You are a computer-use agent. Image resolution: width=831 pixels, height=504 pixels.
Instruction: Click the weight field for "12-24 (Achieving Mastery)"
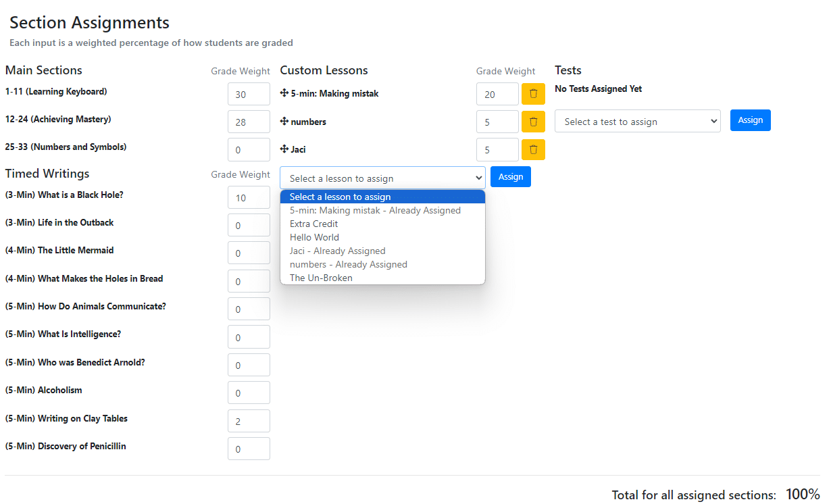(x=249, y=122)
